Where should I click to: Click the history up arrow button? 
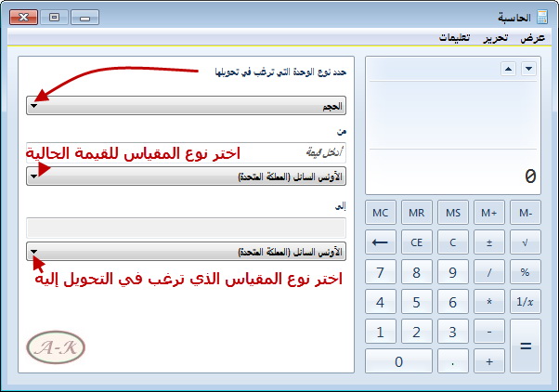tap(508, 69)
